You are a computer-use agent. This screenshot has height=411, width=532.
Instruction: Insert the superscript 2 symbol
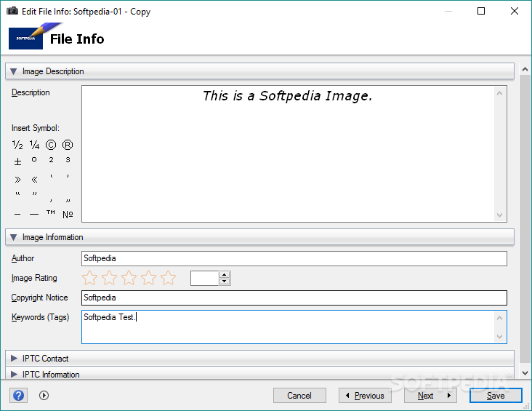tap(51, 160)
